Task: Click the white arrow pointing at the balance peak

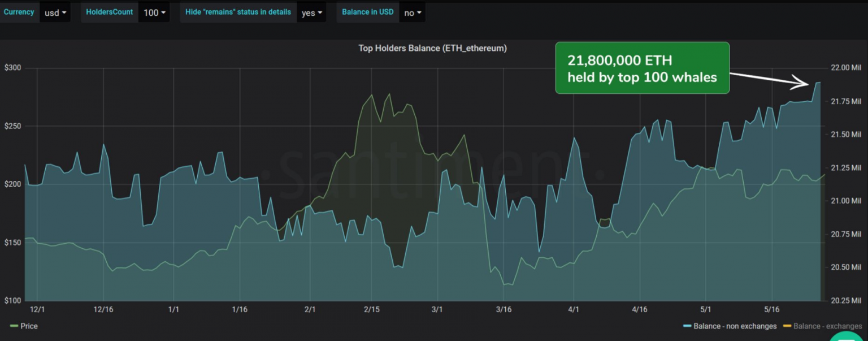Action: tap(770, 79)
